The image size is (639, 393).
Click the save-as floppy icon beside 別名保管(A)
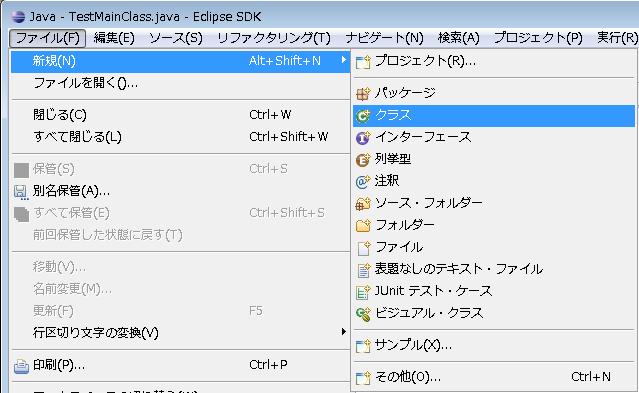[x=21, y=192]
